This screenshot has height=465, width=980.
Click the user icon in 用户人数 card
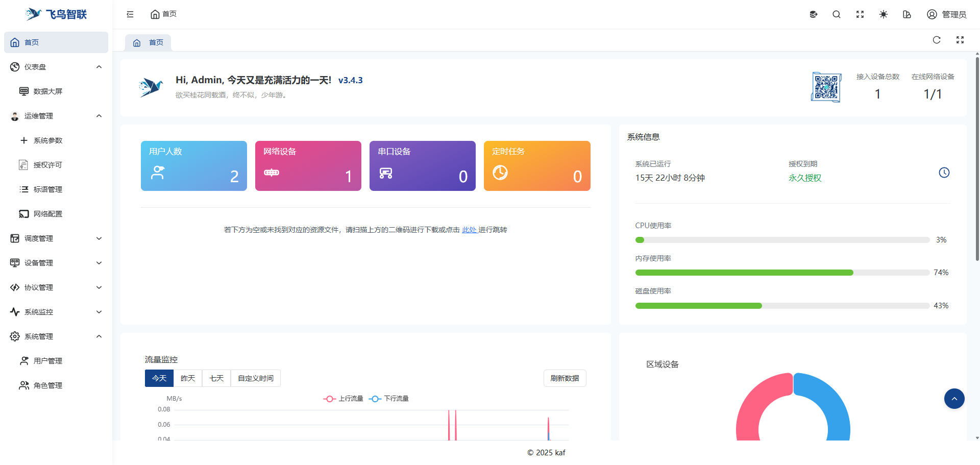click(158, 173)
